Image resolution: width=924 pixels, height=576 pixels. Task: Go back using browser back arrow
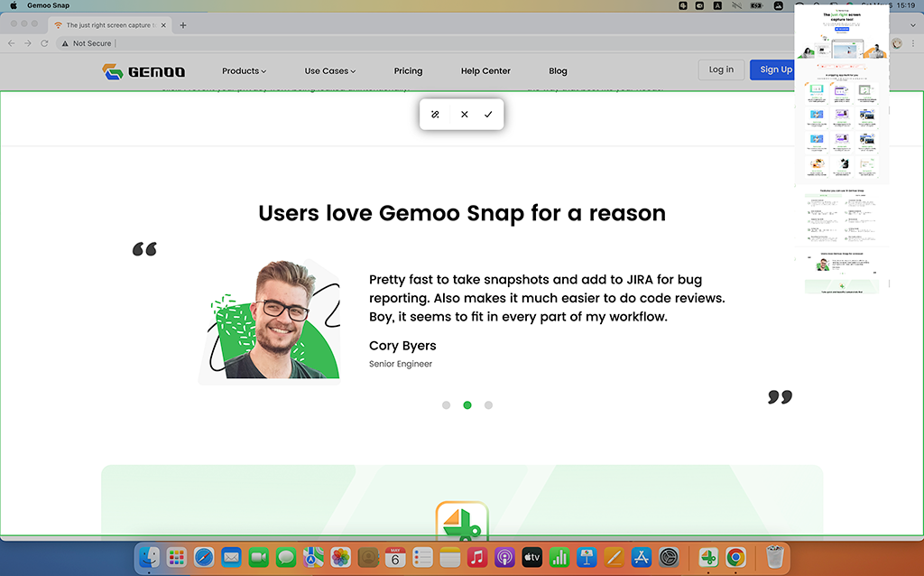11,43
